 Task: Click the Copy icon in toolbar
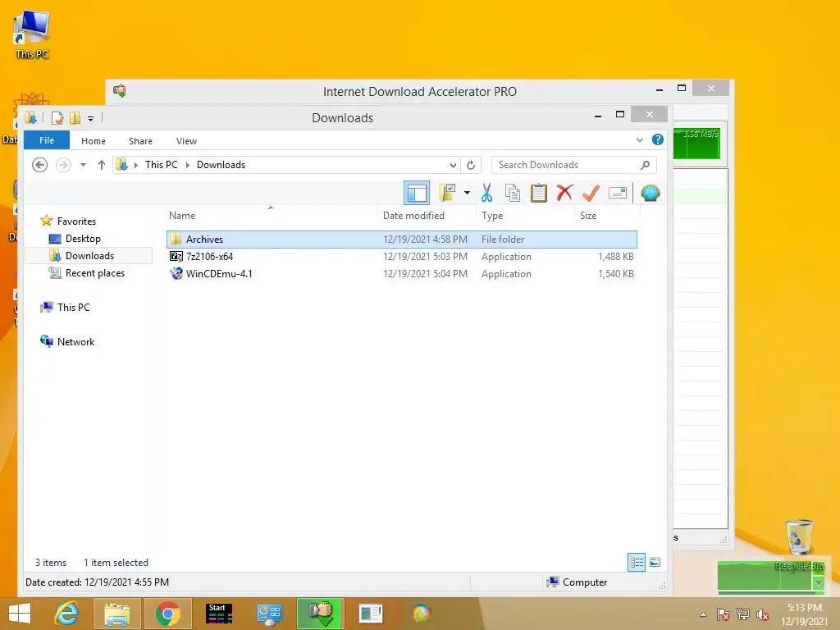513,193
